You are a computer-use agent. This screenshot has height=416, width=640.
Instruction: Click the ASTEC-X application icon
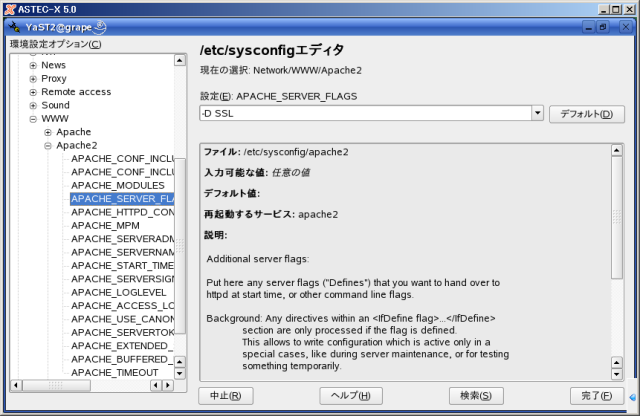point(9,8)
